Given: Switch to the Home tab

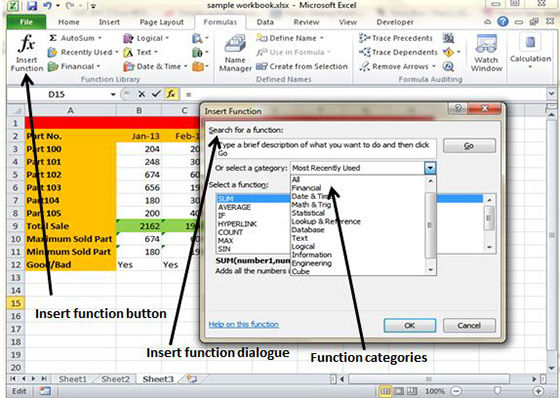Looking at the screenshot, I should coord(69,22).
